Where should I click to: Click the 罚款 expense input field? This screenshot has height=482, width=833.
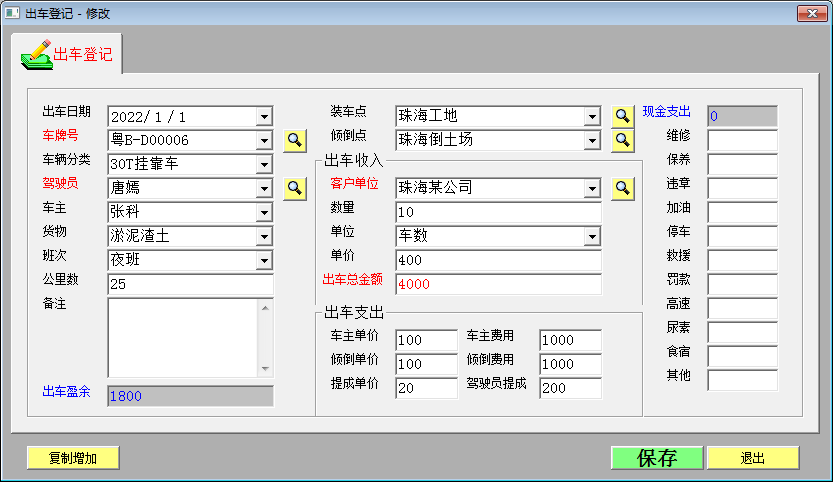pos(742,284)
